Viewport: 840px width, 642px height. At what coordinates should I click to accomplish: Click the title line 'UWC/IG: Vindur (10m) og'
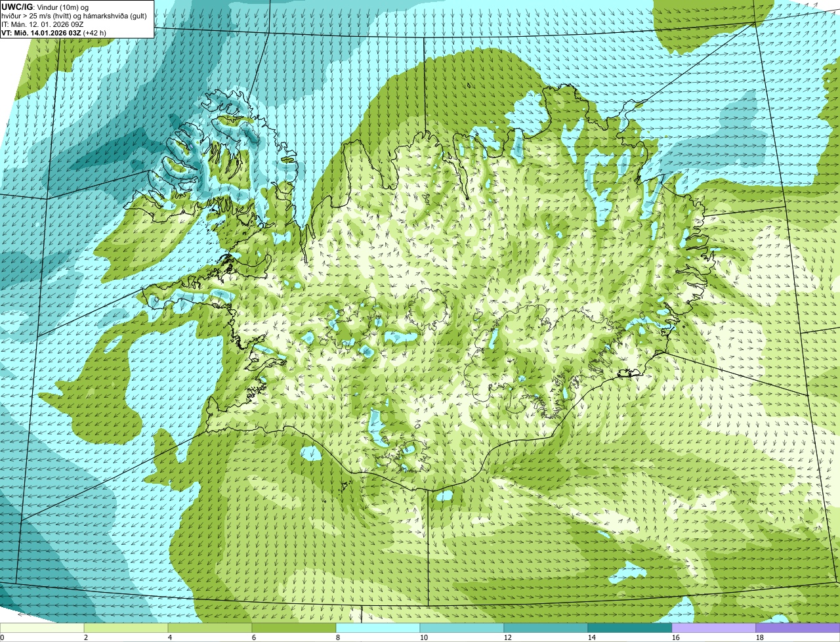tap(45, 7)
